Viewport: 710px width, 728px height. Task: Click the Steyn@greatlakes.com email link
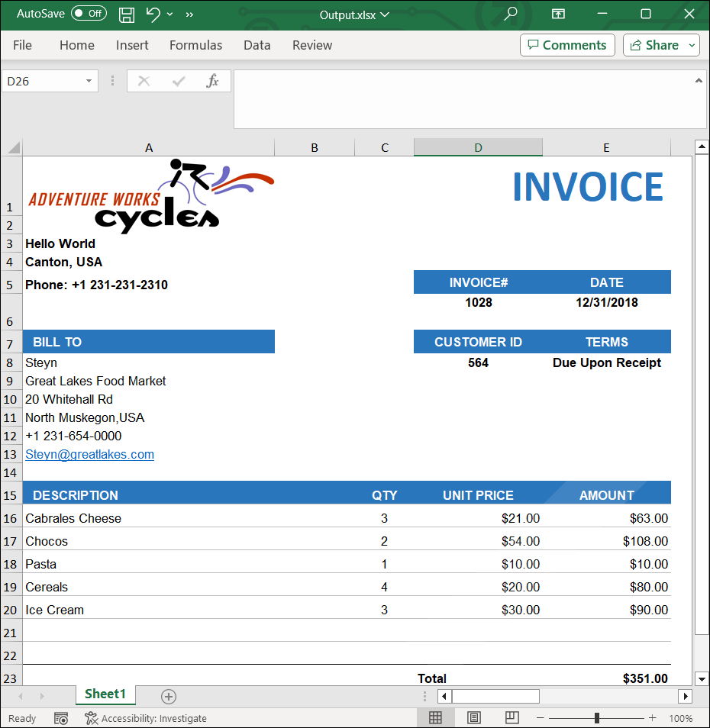pyautogui.click(x=89, y=454)
